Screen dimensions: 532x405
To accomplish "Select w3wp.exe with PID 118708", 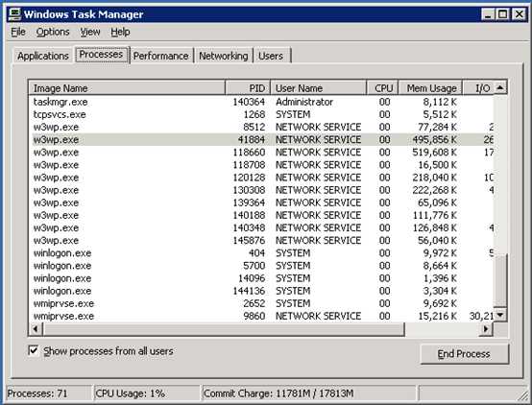I will [x=261, y=165].
